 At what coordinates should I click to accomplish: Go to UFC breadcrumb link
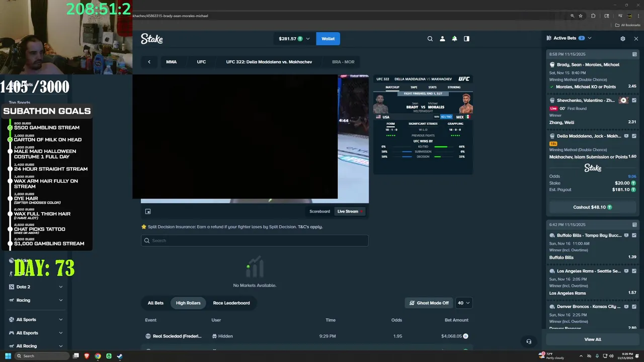click(201, 62)
